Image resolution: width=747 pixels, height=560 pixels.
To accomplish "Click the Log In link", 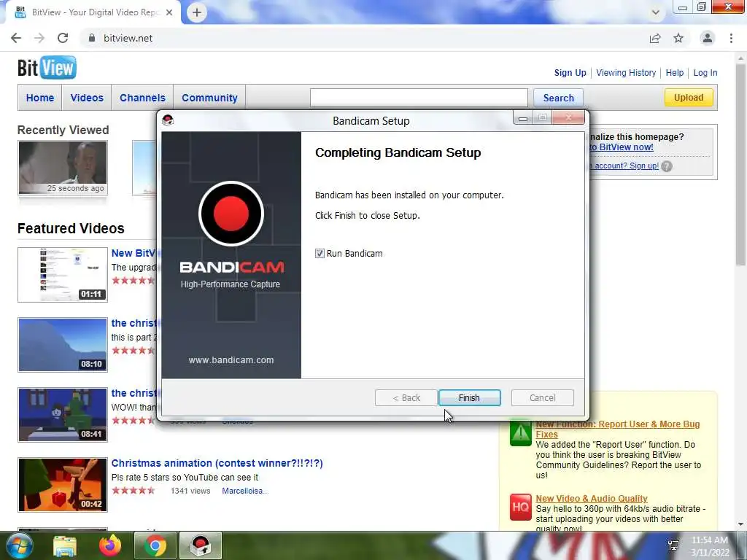I will [705, 73].
